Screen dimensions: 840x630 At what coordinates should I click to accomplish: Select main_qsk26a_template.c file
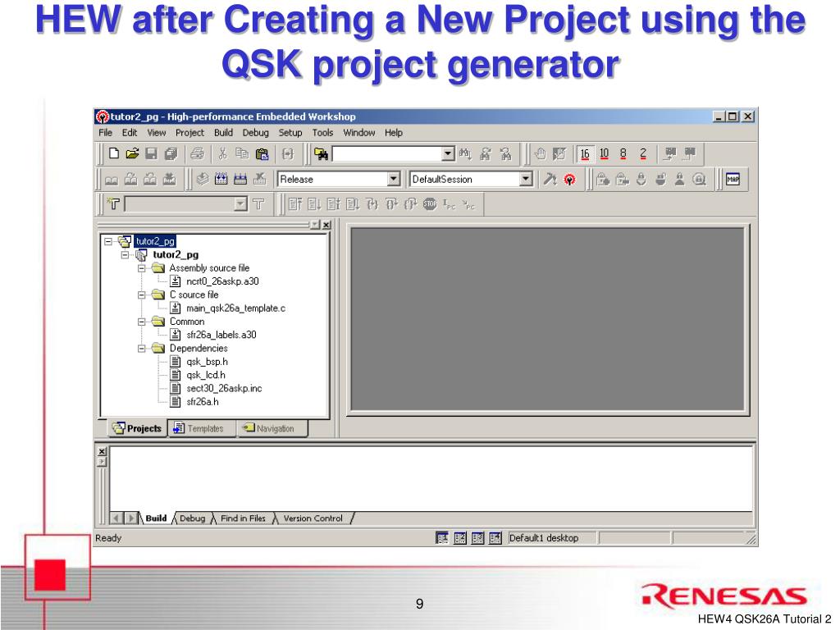(x=235, y=308)
